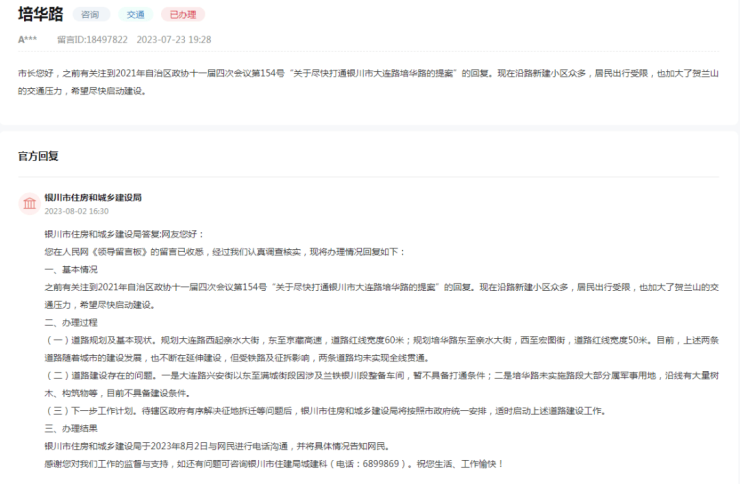Screen dimensions: 740x484
Task: Click the username A***
Action: tap(28, 39)
